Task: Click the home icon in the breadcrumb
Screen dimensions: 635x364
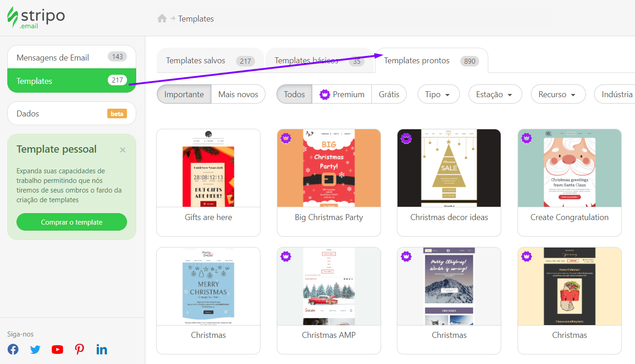Action: pyautogui.click(x=163, y=18)
